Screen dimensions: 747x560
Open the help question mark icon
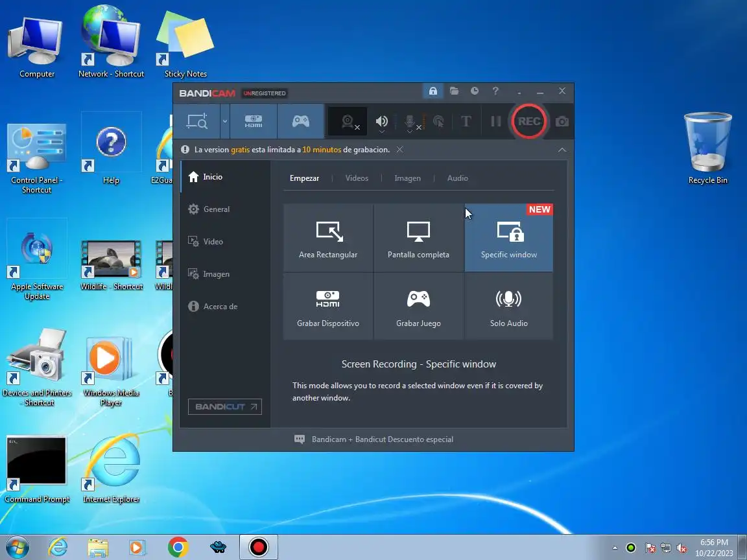click(x=495, y=91)
